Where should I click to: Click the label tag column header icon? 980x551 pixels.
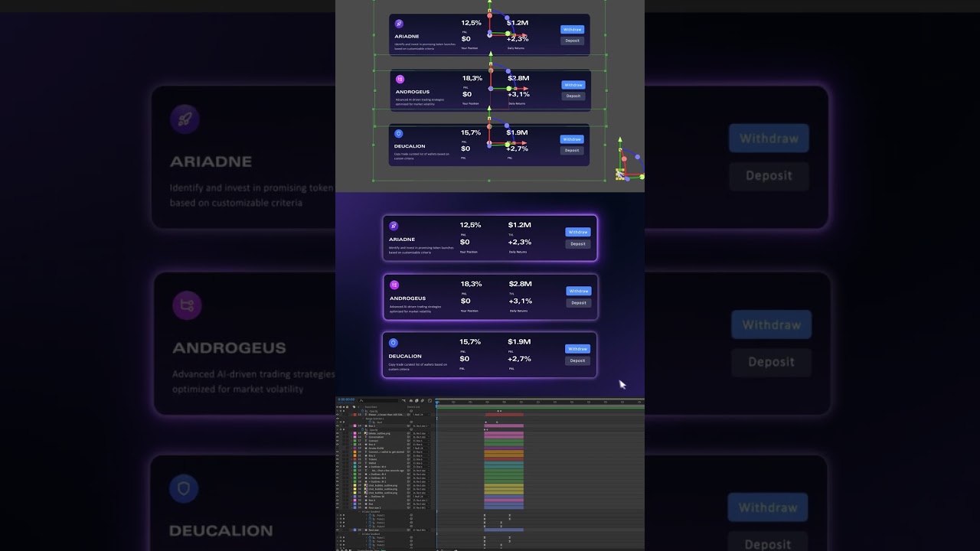(x=354, y=407)
